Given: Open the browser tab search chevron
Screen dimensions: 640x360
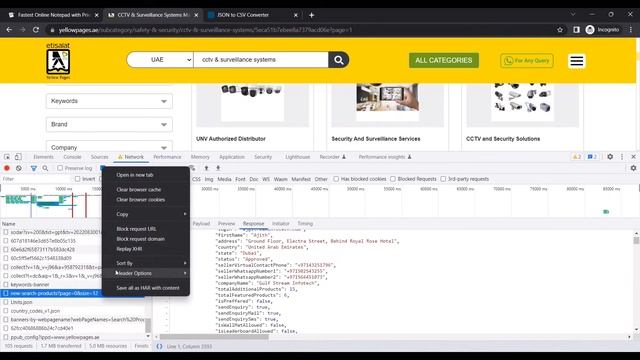Looking at the screenshot, I should 573,14.
